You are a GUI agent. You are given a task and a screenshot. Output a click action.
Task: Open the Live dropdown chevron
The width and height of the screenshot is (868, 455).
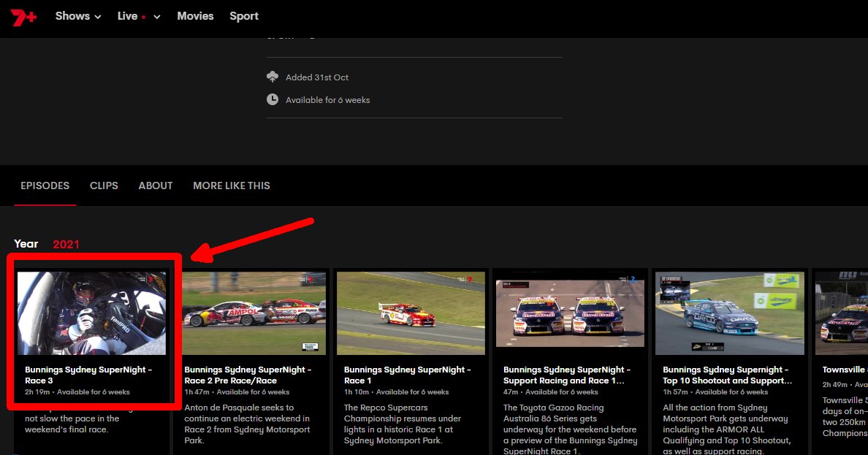tap(156, 17)
